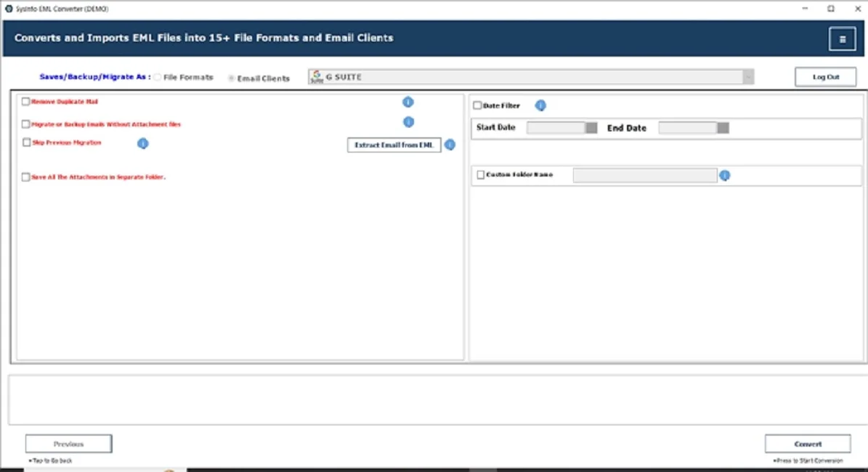Click the G Suite logo icon
Viewport: 868px width, 472px height.
317,76
